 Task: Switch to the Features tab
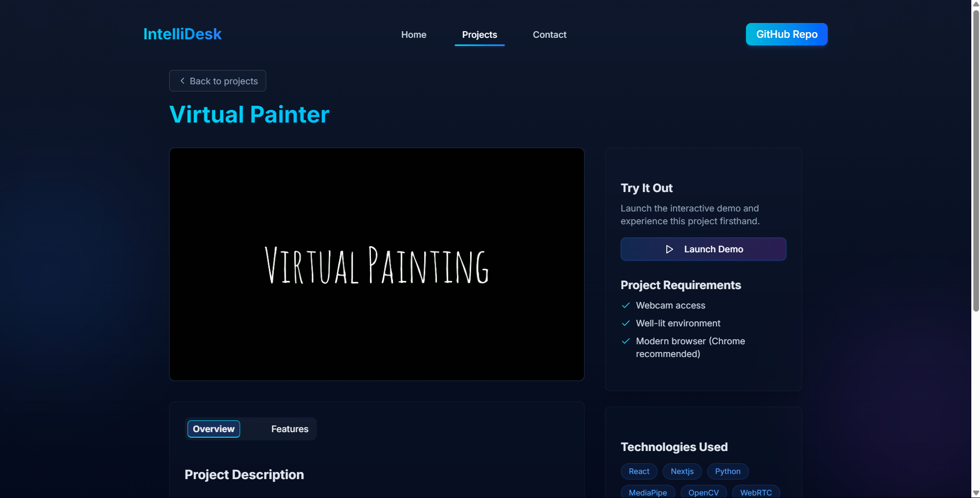coord(290,429)
